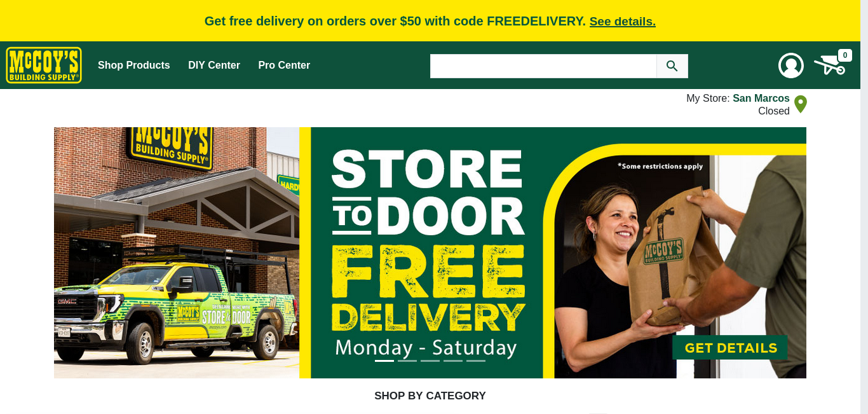Click the green store location pin icon
This screenshot has width=868, height=414.
point(801,104)
